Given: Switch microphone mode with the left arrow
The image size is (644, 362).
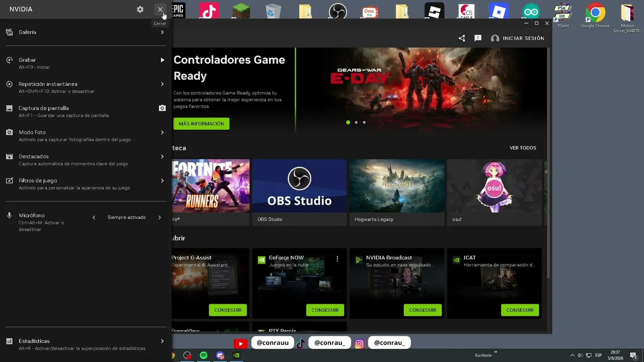Looking at the screenshot, I should (94, 218).
